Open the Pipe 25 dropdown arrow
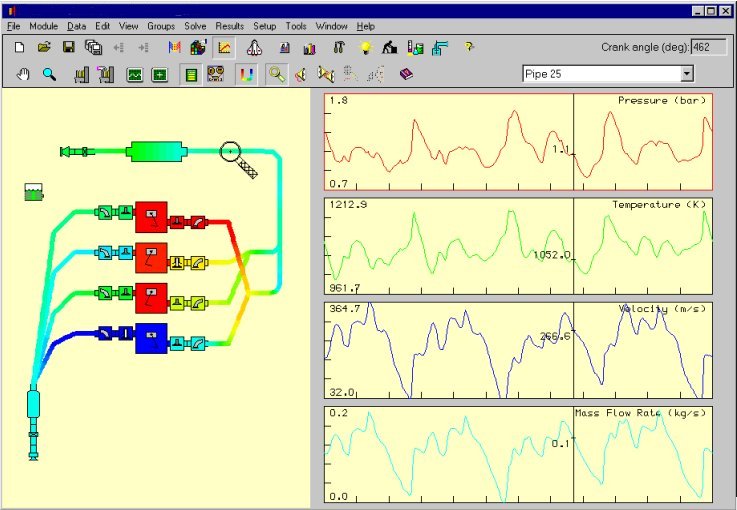Image resolution: width=737 pixels, height=510 pixels. (686, 74)
